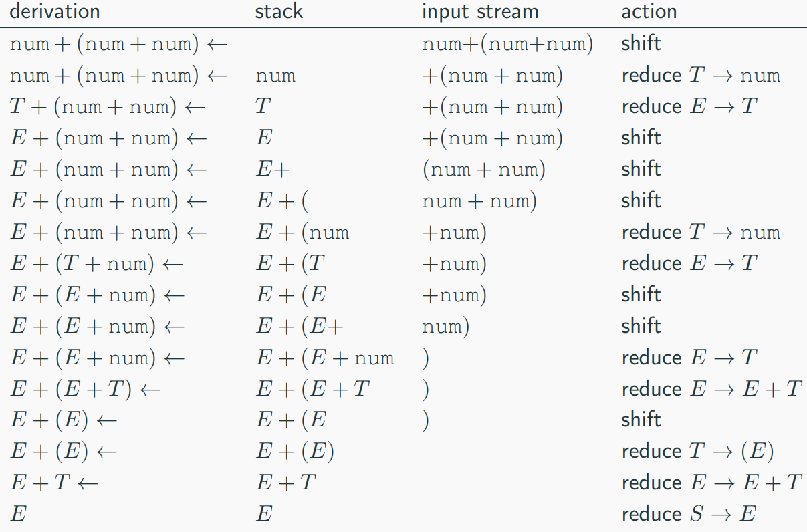The image size is (807, 532).
Task: Select the stack cell containing only "num"
Action: pos(275,76)
